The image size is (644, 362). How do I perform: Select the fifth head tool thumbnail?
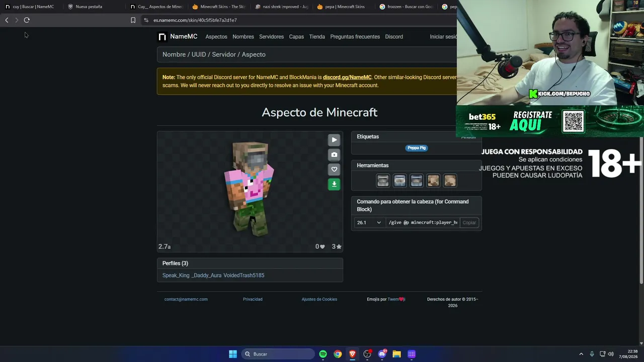[x=450, y=180]
